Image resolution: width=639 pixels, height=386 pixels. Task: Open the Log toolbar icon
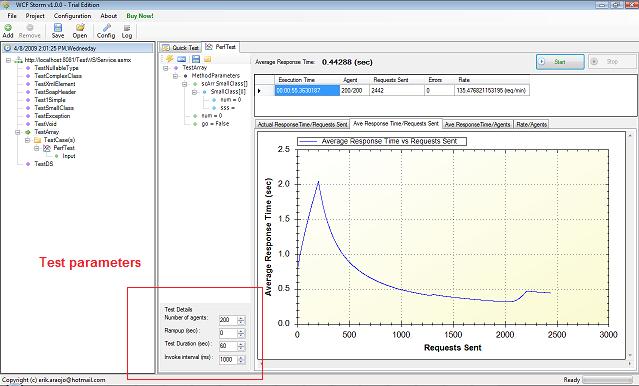pos(127,28)
